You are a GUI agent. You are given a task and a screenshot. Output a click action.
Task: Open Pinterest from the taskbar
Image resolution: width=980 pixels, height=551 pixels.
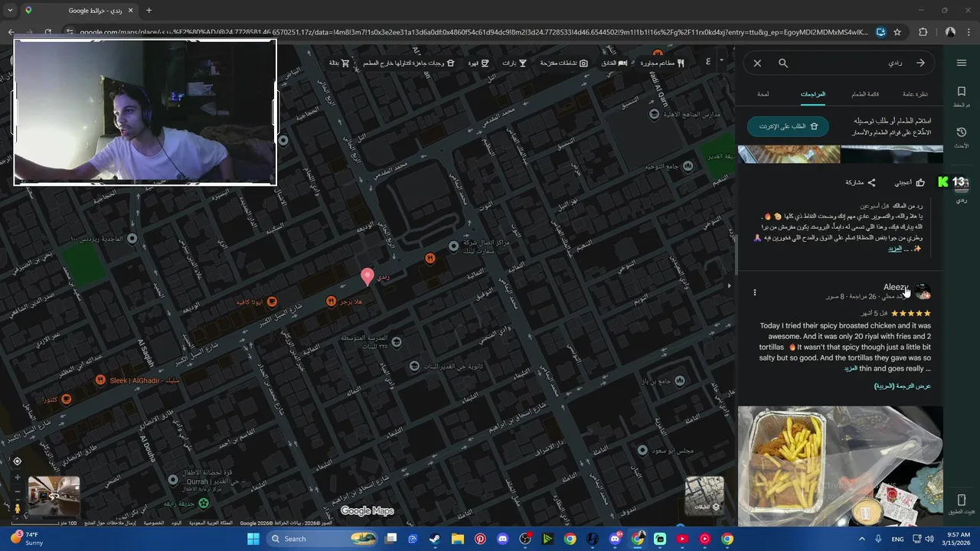[480, 539]
